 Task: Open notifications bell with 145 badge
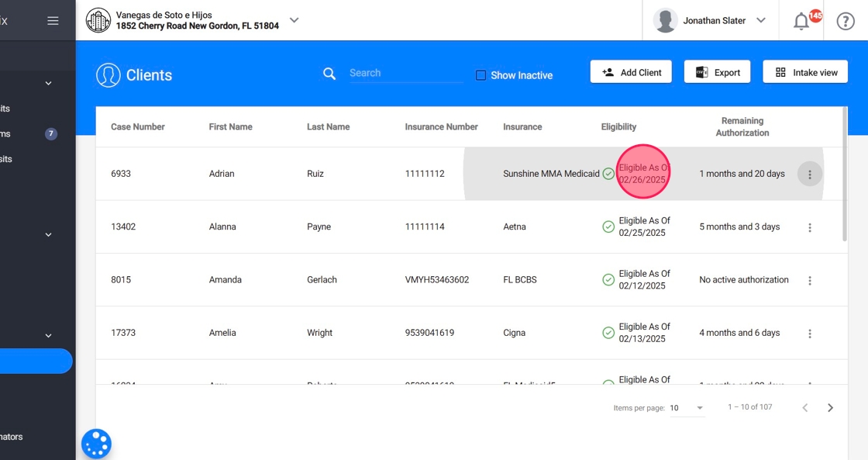click(x=801, y=20)
